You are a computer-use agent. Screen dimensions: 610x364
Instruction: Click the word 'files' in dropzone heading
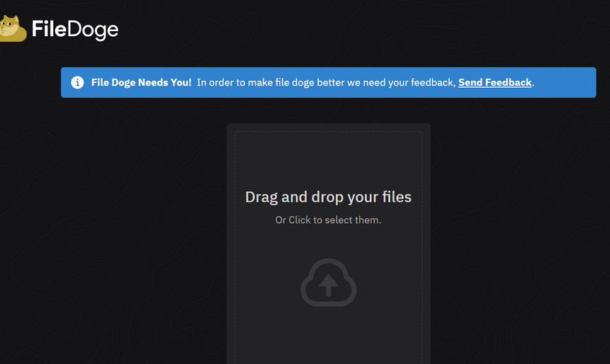coord(395,197)
